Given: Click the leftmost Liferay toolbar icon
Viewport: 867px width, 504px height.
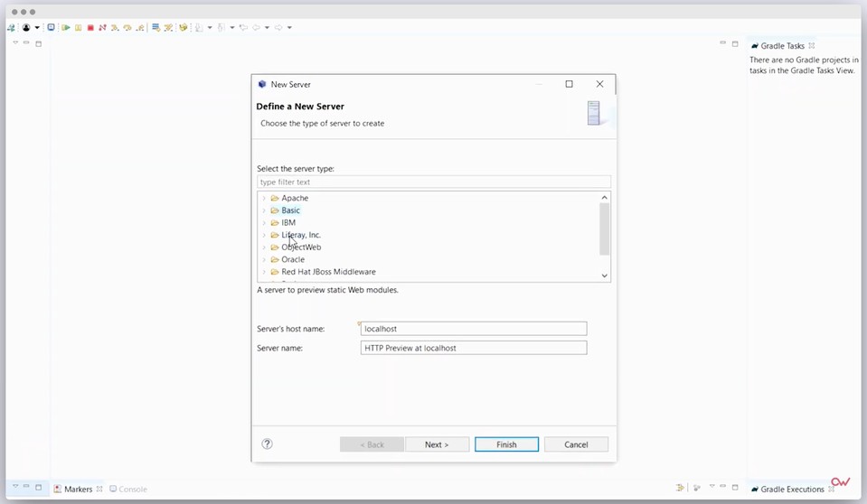Looking at the screenshot, I should point(11,28).
